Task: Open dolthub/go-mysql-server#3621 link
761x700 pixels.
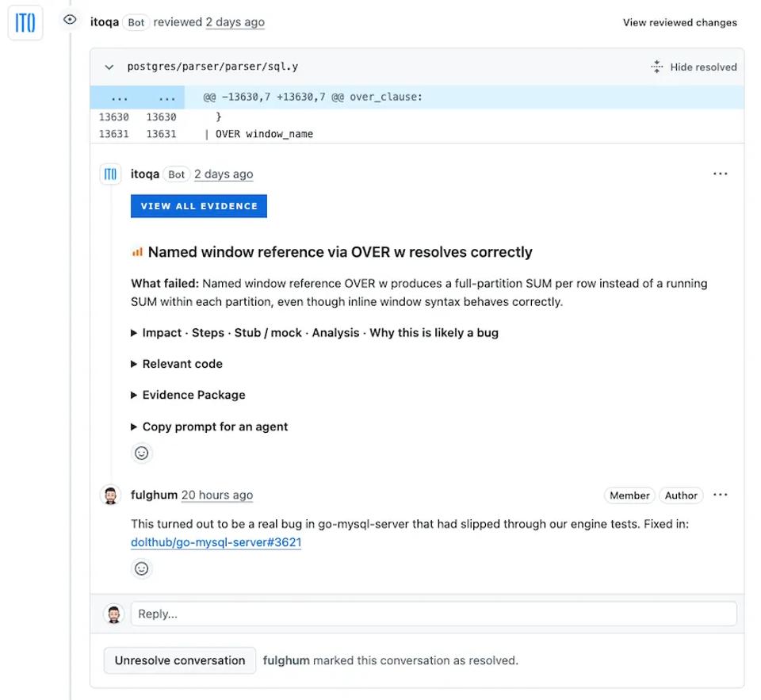Action: click(x=216, y=542)
